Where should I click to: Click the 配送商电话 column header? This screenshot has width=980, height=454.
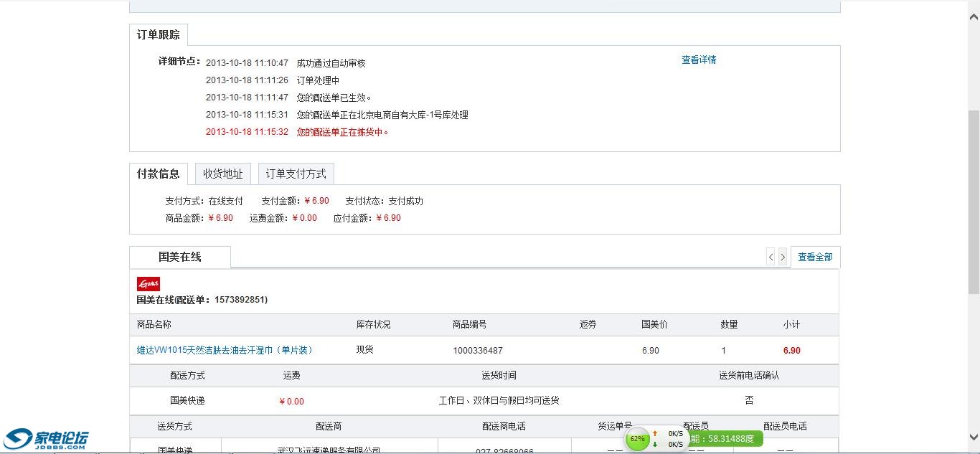(x=504, y=426)
